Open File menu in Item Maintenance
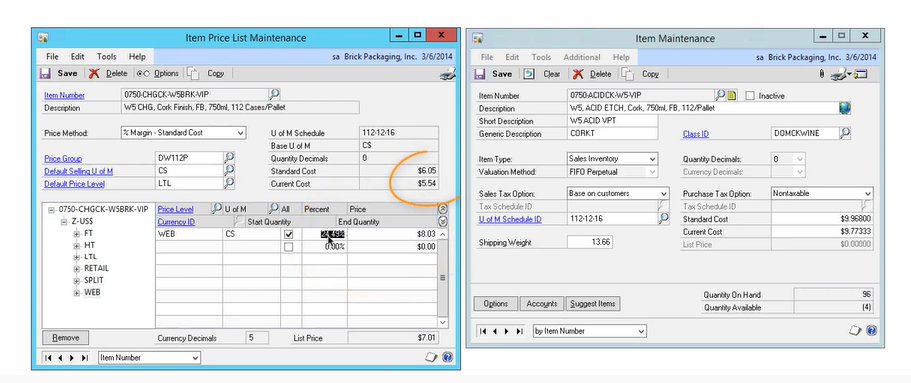Image resolution: width=911 pixels, height=383 pixels. [x=487, y=57]
